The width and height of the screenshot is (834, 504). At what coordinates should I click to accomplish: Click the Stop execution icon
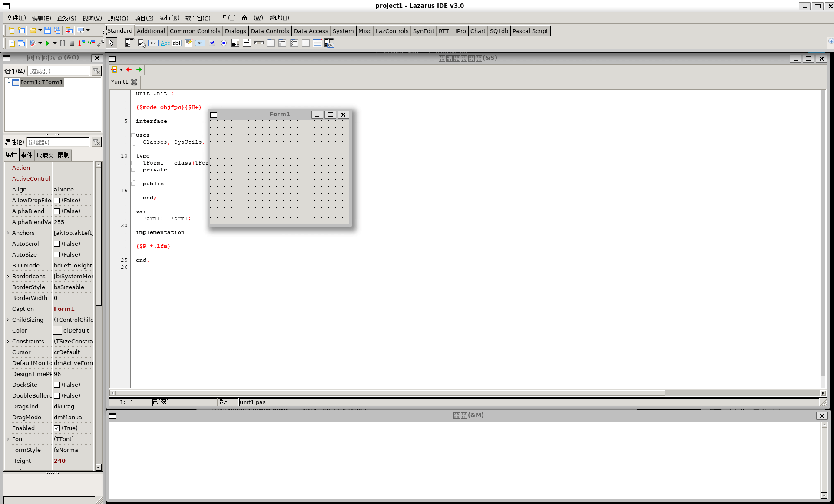[x=71, y=43]
